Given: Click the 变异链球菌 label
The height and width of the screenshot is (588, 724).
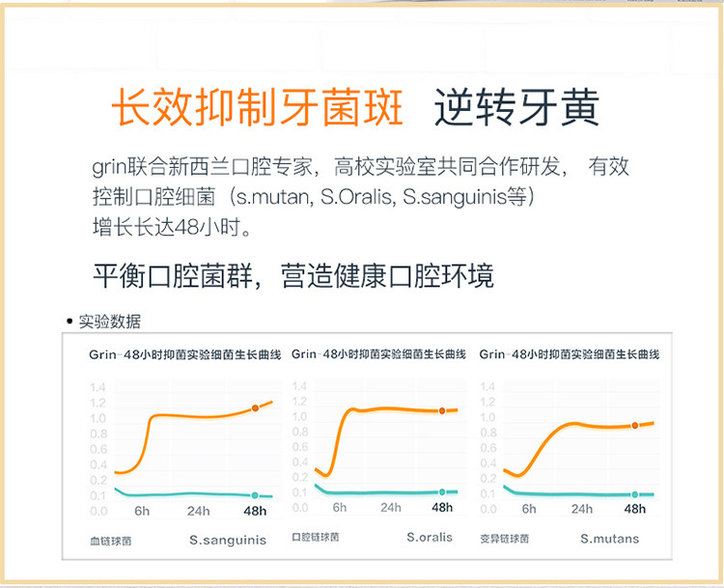Looking at the screenshot, I should tap(504, 539).
